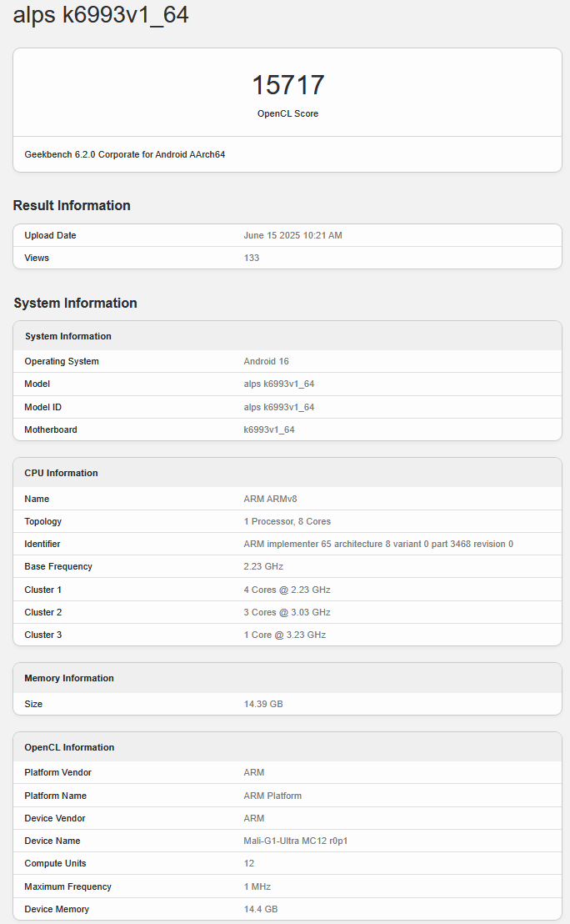Click the Geekbench 6.2.0 Corporate version text

pos(125,154)
